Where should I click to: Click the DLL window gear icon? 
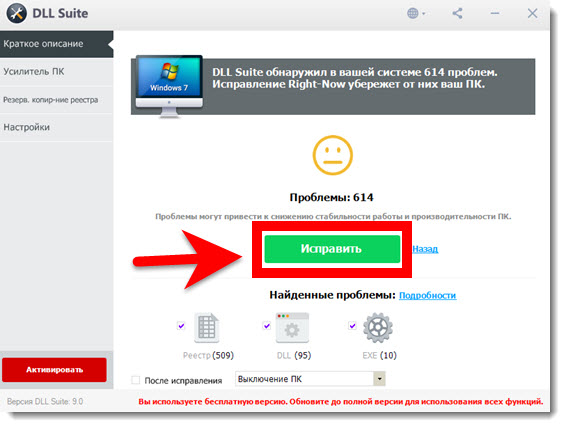292,327
